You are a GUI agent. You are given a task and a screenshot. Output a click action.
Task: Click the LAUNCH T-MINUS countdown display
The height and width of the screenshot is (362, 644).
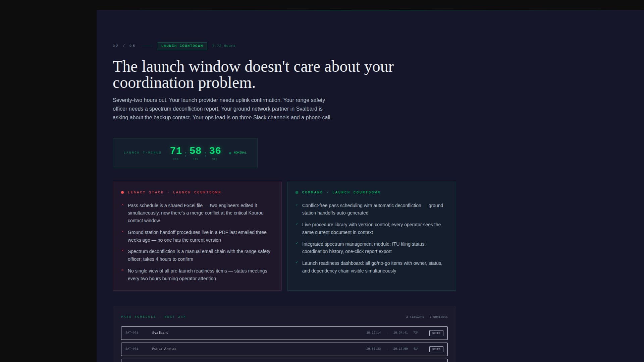click(185, 153)
